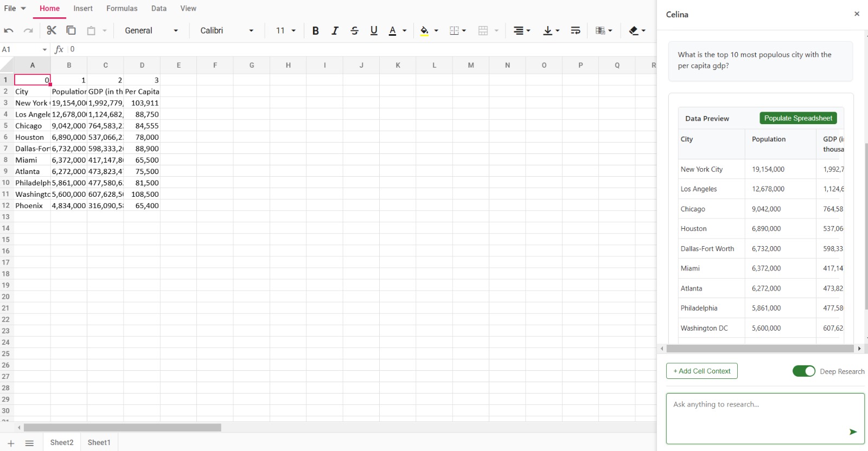Click Dallas-Fort Worth in Data Preview
Viewport: 868px width, 451px height.
click(x=707, y=249)
